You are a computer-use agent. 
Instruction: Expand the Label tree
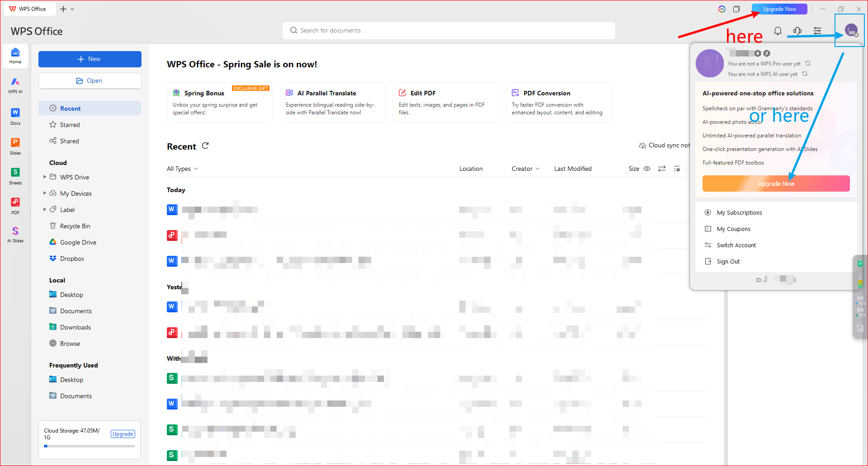point(44,209)
